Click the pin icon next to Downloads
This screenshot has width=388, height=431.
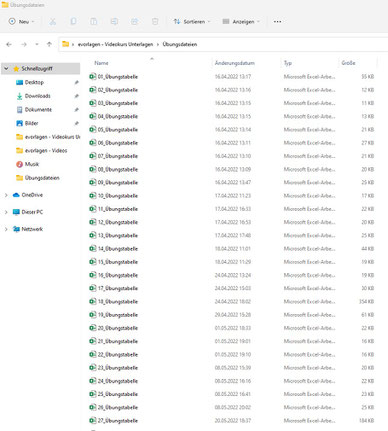pos(76,96)
